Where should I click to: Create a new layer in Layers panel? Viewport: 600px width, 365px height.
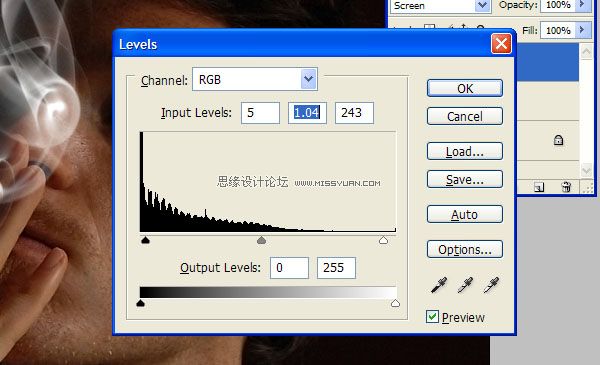point(539,187)
